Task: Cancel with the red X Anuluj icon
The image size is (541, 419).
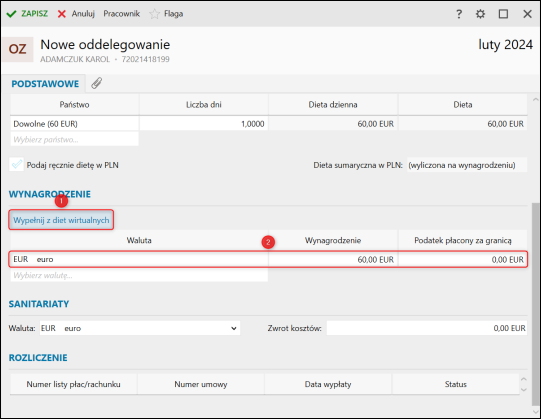Action: pos(62,14)
